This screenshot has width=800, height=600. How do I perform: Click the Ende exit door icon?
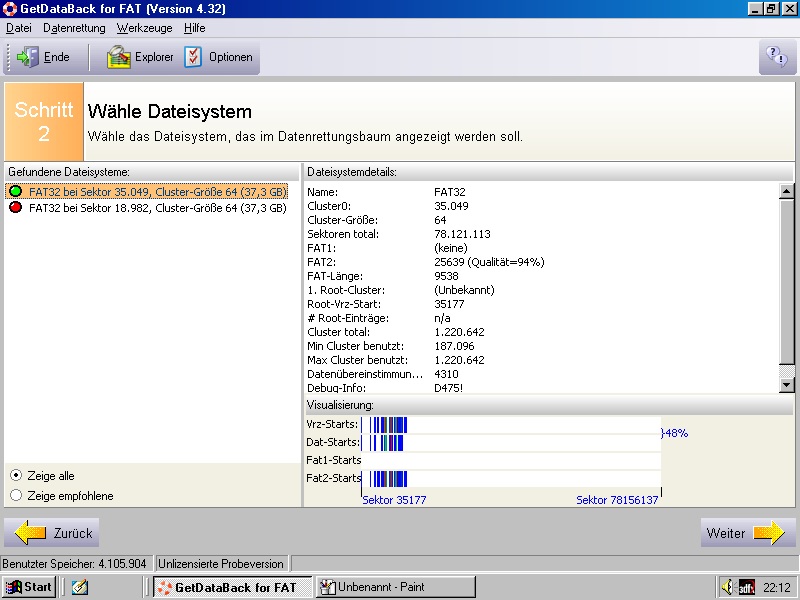pyautogui.click(x=28, y=57)
